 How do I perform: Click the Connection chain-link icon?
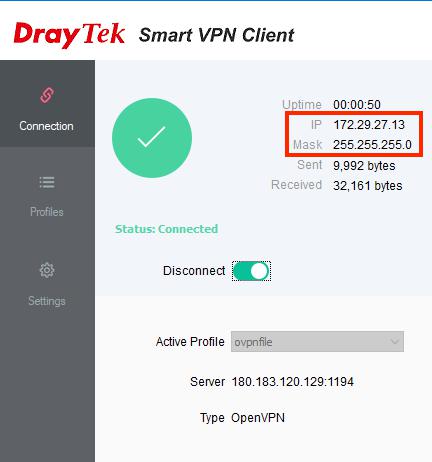click(x=47, y=95)
